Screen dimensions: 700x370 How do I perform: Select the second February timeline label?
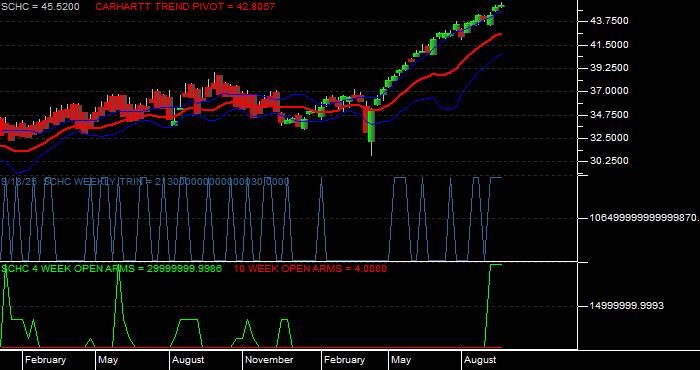(x=344, y=360)
